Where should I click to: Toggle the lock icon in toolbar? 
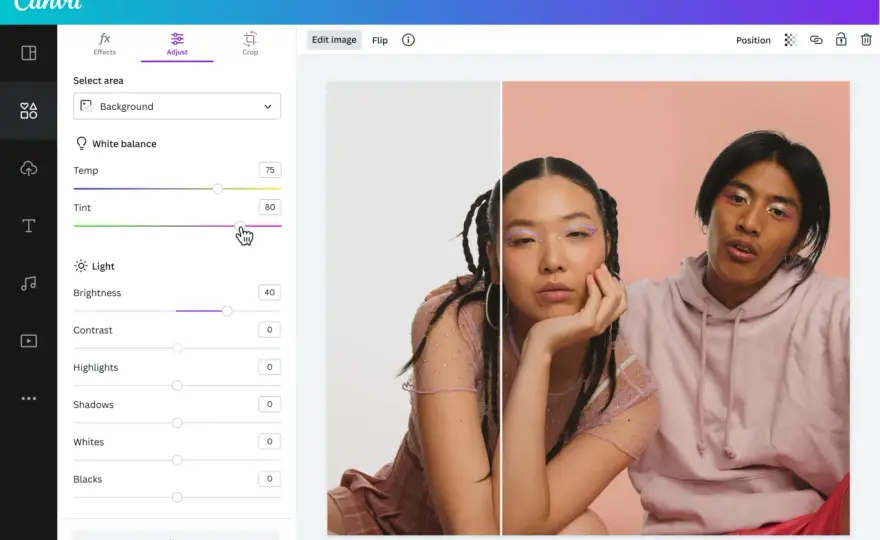(841, 39)
